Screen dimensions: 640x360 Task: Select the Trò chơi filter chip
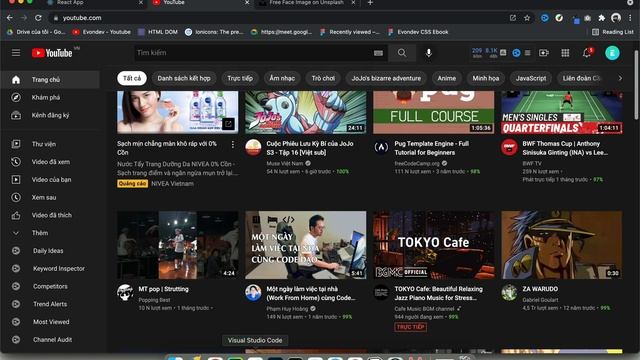pyautogui.click(x=323, y=78)
